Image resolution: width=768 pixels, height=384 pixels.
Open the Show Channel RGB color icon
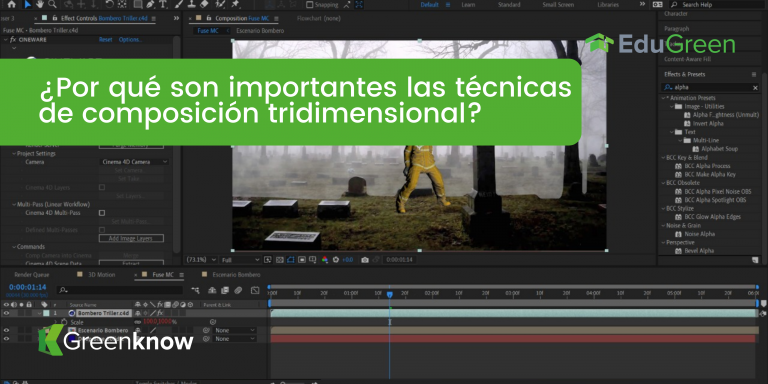tap(325, 260)
